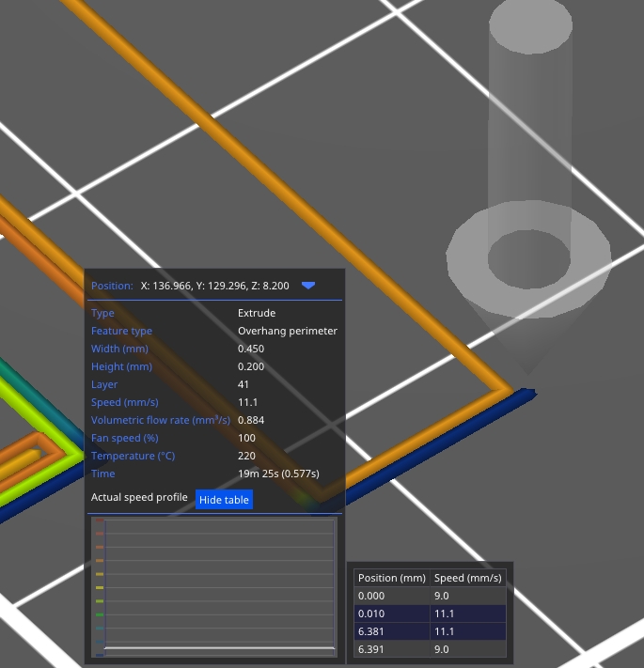Click the Speed (mm/s) column header
This screenshot has width=644, height=668.
[468, 578]
